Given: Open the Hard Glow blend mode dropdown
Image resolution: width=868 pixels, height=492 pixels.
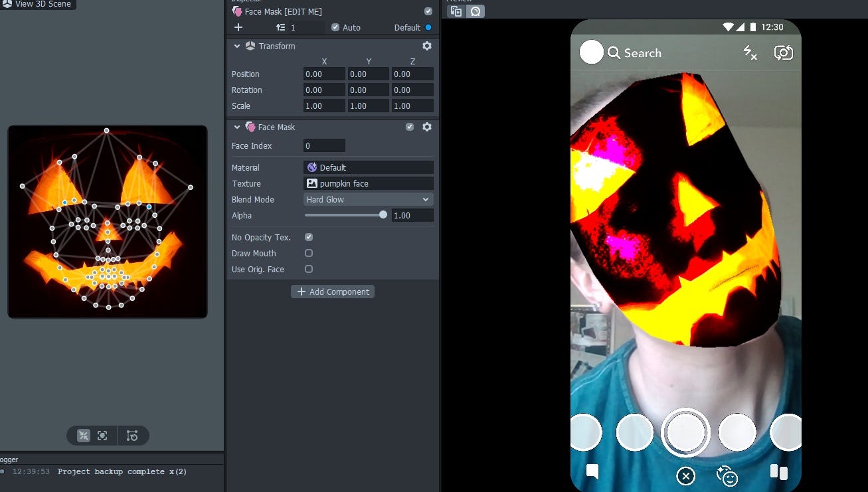Looking at the screenshot, I should pos(368,199).
